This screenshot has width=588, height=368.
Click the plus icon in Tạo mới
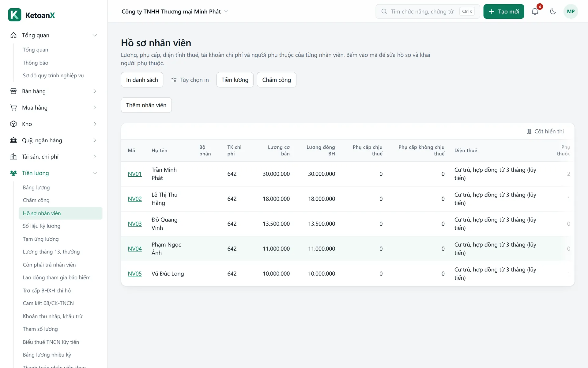(492, 11)
